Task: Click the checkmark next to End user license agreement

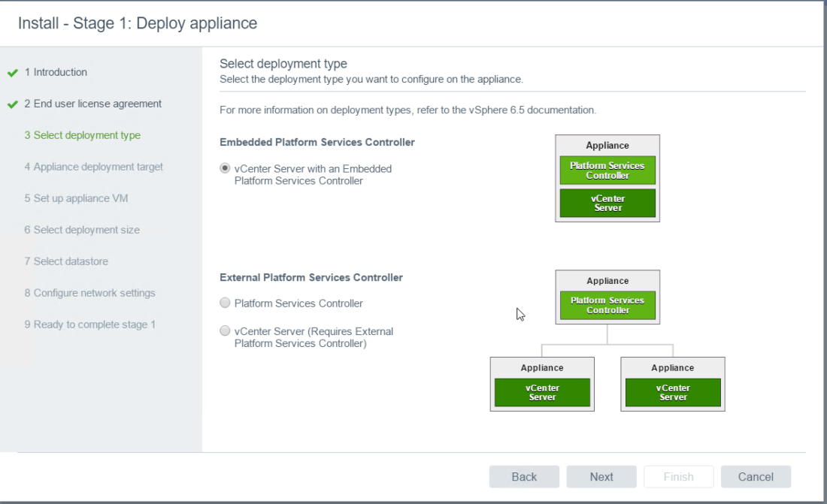Action: 12,104
